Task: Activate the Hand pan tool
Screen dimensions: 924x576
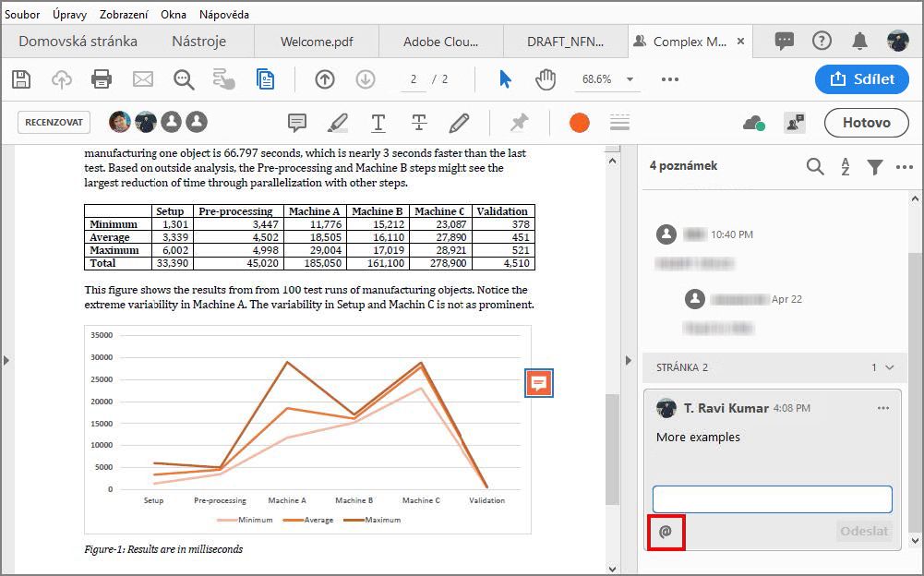Action: point(546,79)
